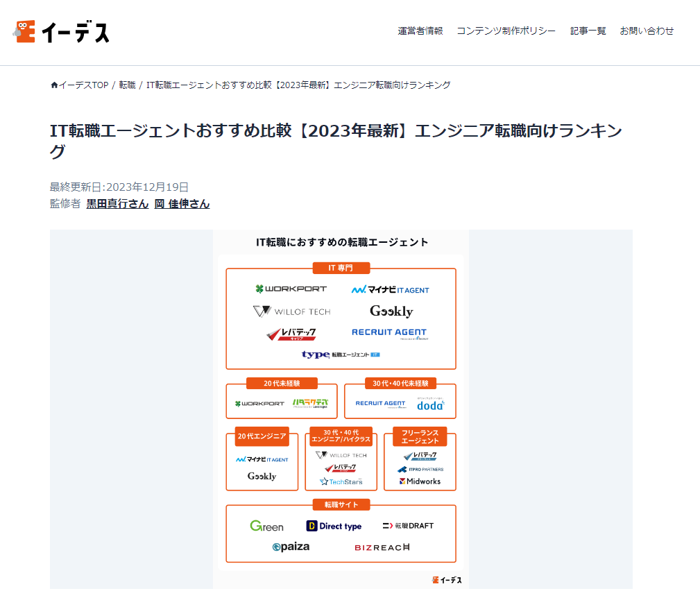Click レバテック キャリア logo under ハイクラス
Image resolution: width=700 pixels, height=598 pixels.
tap(341, 468)
